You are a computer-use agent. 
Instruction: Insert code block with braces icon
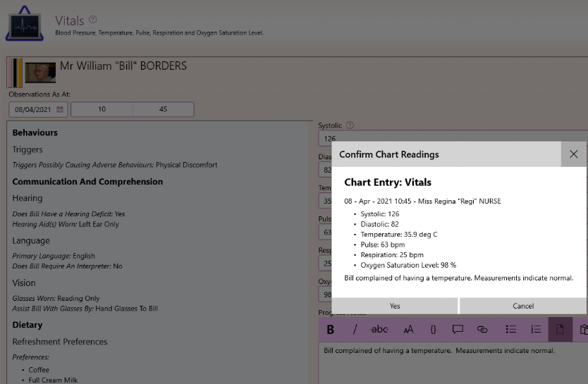coord(433,329)
